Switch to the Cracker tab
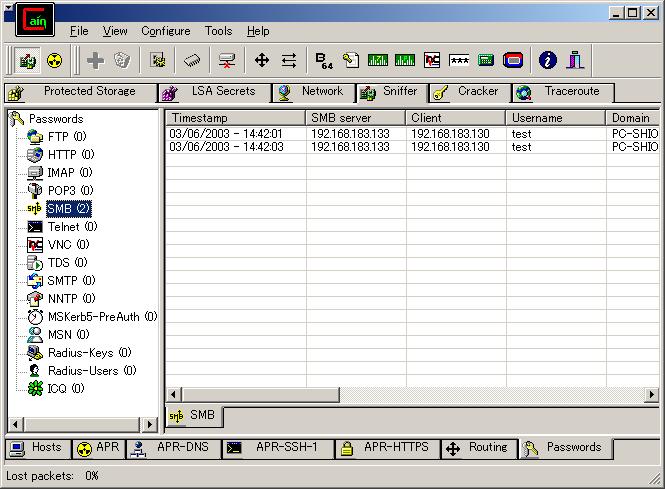The height and width of the screenshot is (489, 665). (469, 92)
